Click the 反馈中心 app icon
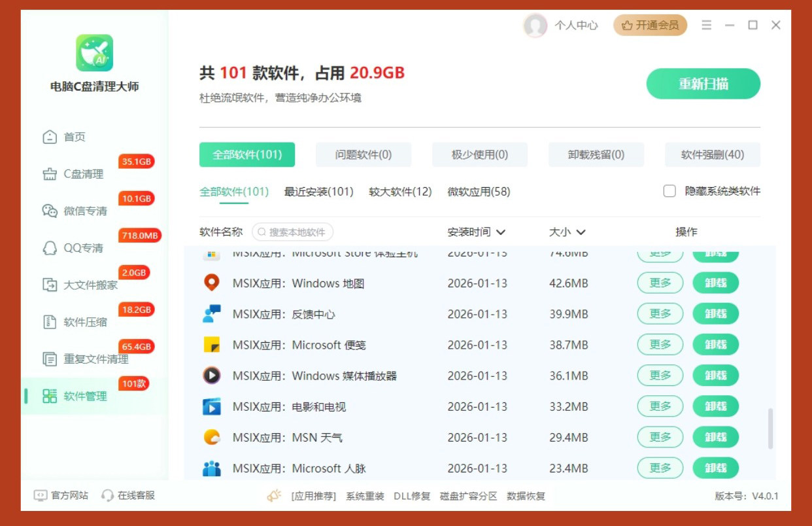Screen dimensions: 812x526 211,314
